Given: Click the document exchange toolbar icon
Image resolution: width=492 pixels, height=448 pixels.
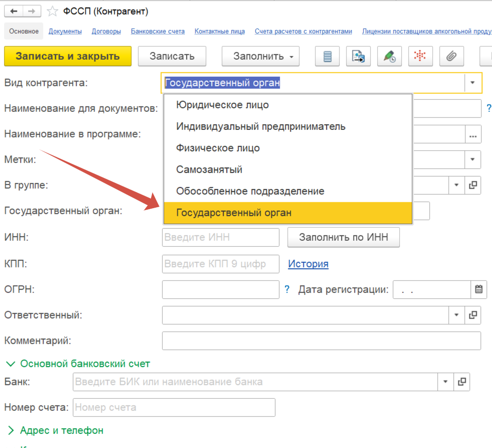Looking at the screenshot, I should coord(359,56).
